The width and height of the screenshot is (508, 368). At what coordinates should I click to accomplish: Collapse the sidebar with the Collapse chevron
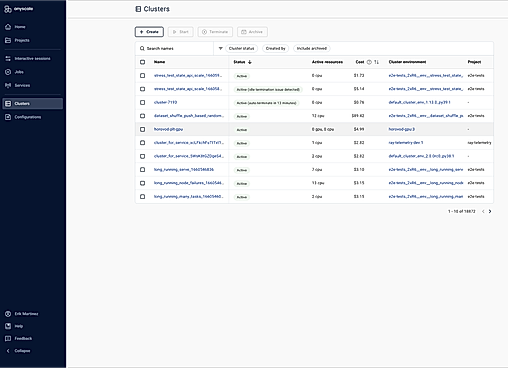[8, 351]
